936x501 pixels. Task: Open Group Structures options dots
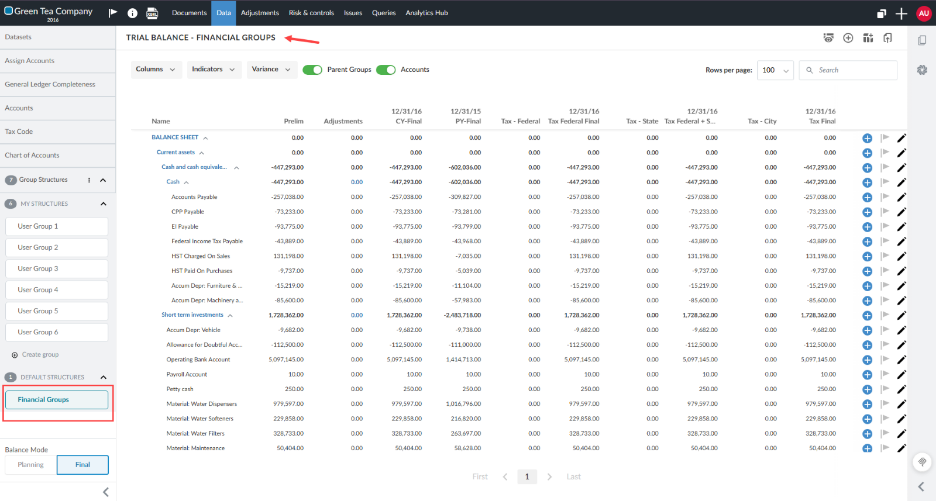click(89, 180)
